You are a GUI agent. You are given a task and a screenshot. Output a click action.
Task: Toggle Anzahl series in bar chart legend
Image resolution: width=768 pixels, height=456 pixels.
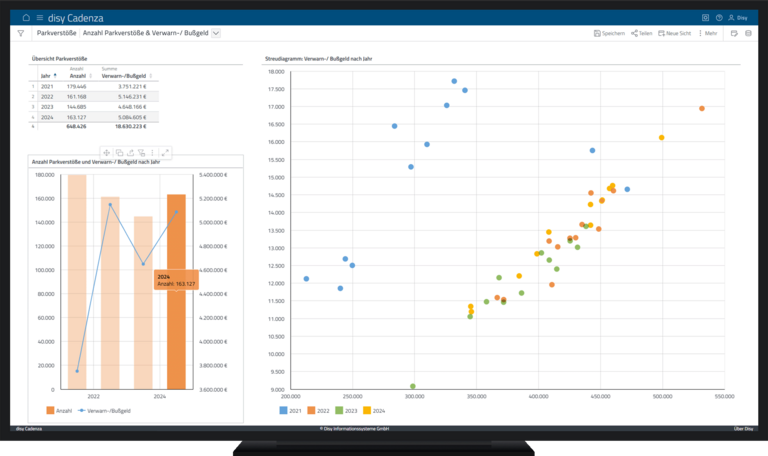[x=59, y=410]
